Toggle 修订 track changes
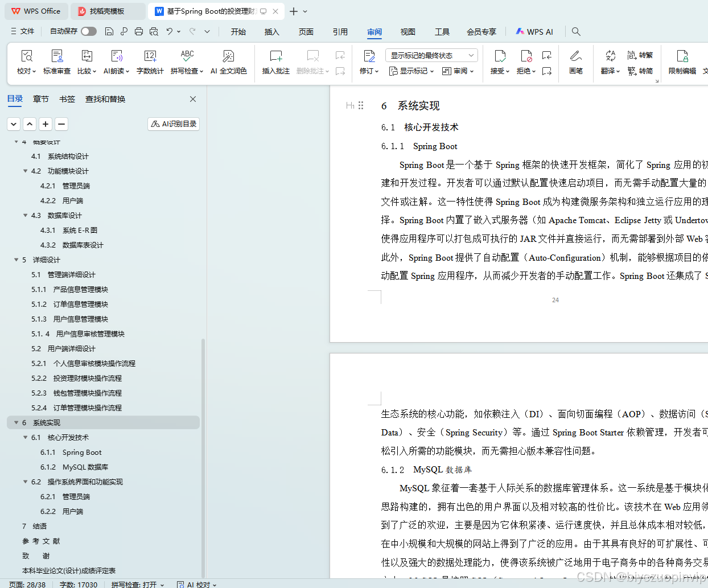The image size is (708, 588). coord(369,62)
